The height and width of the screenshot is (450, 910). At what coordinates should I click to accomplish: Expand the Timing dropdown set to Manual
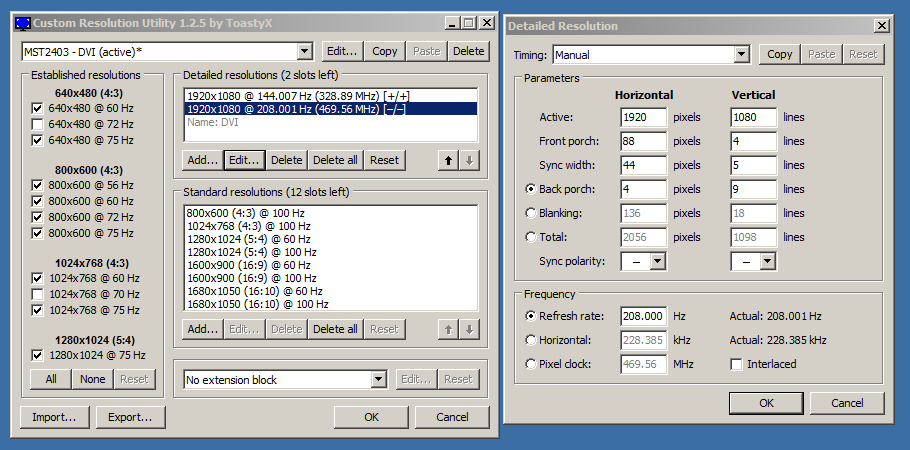pos(741,54)
